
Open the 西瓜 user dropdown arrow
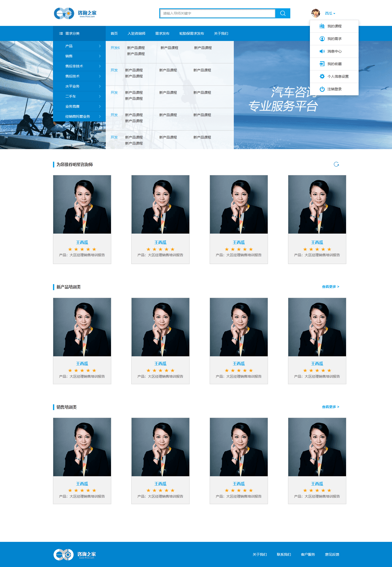pos(334,14)
